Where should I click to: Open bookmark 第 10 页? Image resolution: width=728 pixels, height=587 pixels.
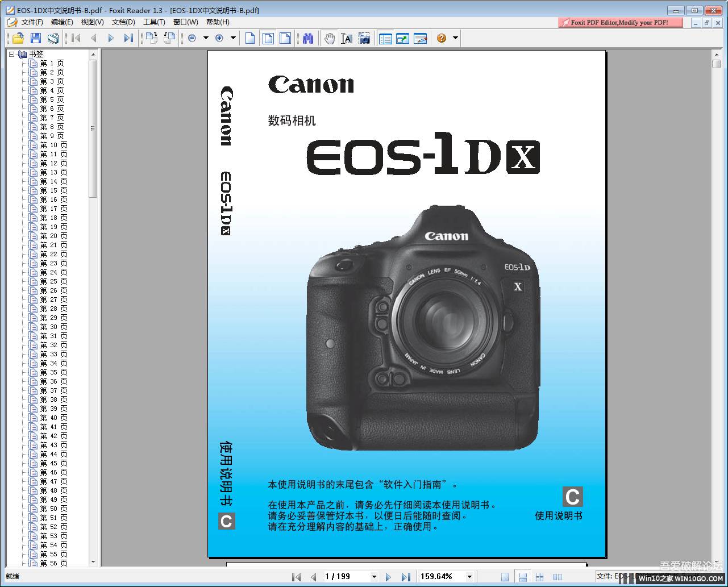click(53, 145)
